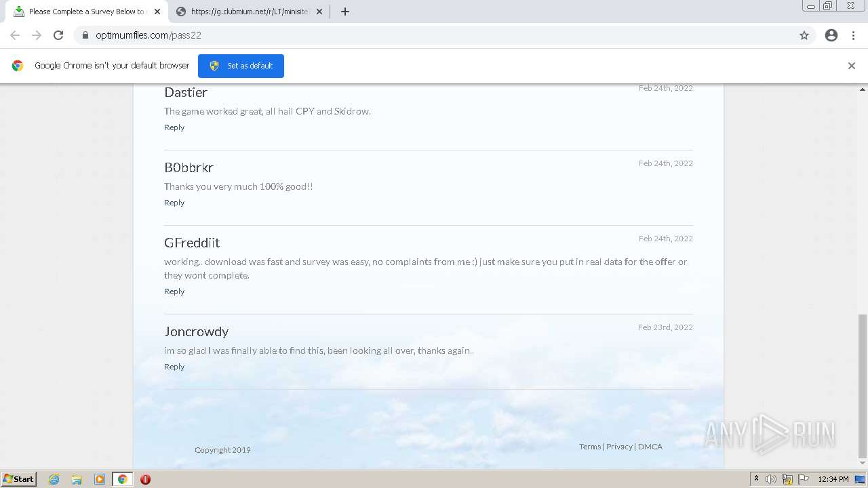
Task: Reply to B0bbrkr's comment
Action: [x=174, y=203]
